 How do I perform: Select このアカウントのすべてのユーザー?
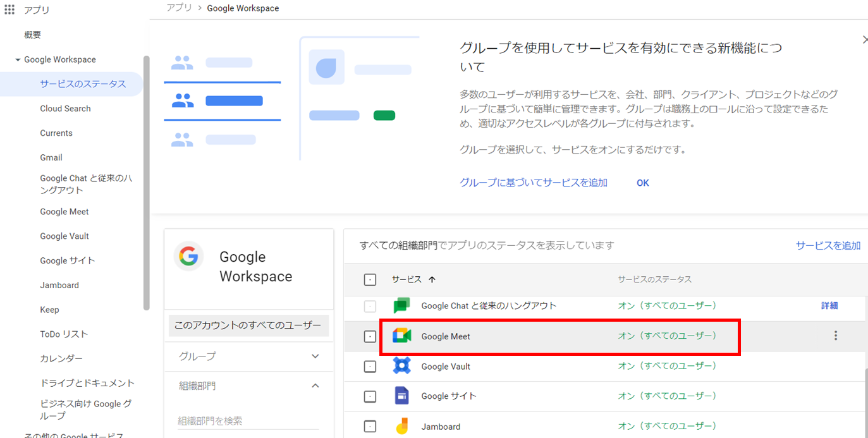[248, 325]
